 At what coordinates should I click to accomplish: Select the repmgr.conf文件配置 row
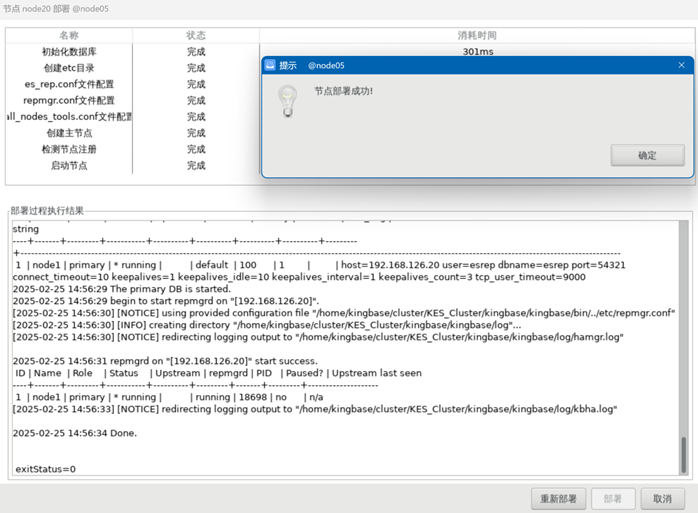68,100
